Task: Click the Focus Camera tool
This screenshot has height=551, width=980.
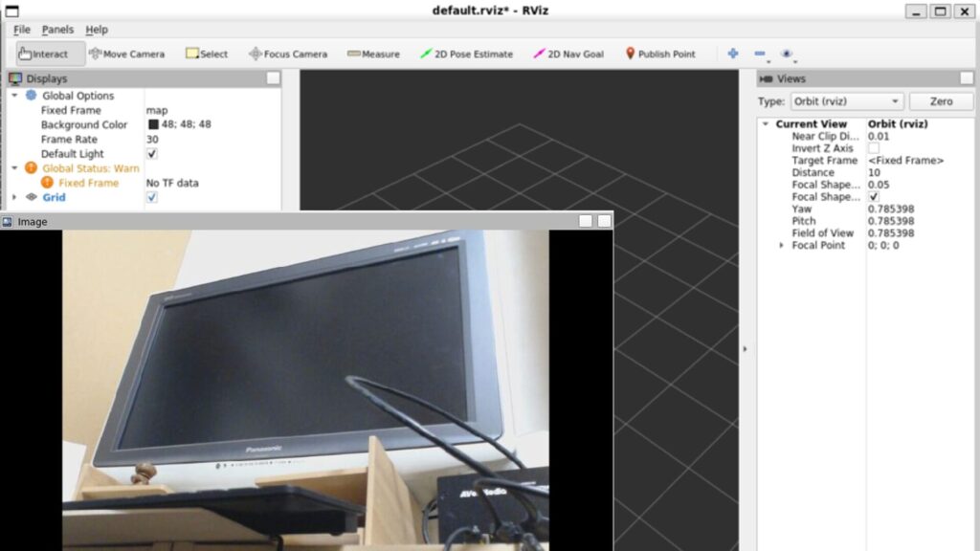Action: pyautogui.click(x=288, y=55)
